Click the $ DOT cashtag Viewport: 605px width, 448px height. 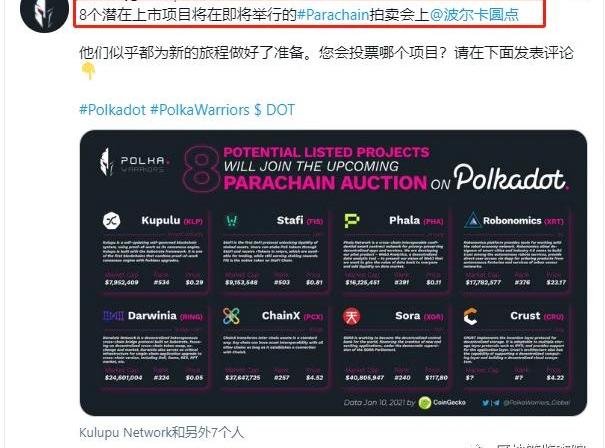[x=274, y=110]
